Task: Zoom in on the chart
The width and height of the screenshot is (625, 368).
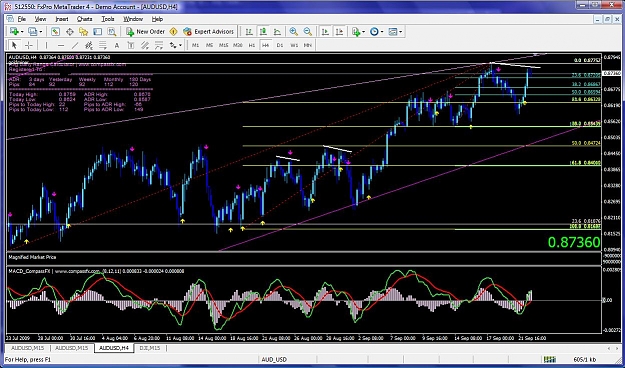Action: 294,31
